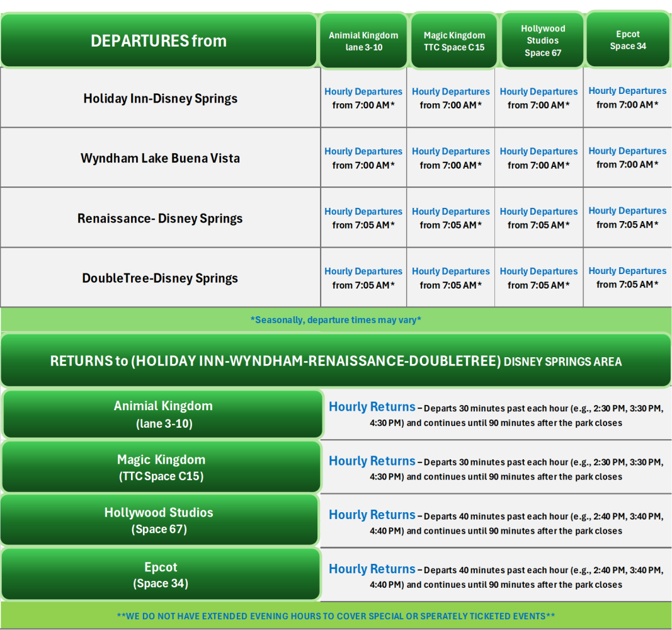Click Hollywood Studios (Space 67) returns button

point(159,520)
